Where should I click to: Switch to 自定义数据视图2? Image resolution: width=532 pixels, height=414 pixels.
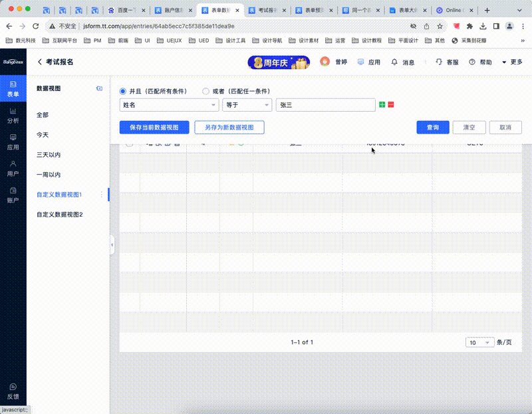(60, 215)
